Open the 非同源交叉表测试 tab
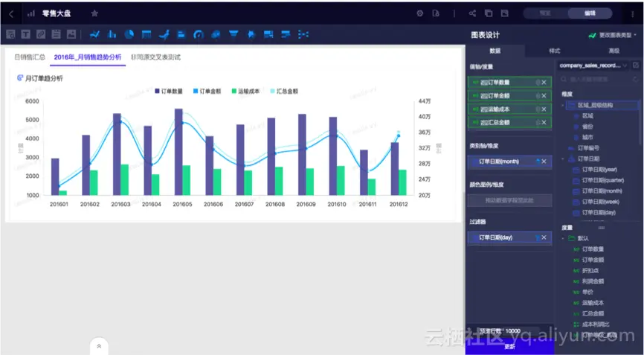Viewport: 644px width, 355px height. pyautogui.click(x=155, y=57)
